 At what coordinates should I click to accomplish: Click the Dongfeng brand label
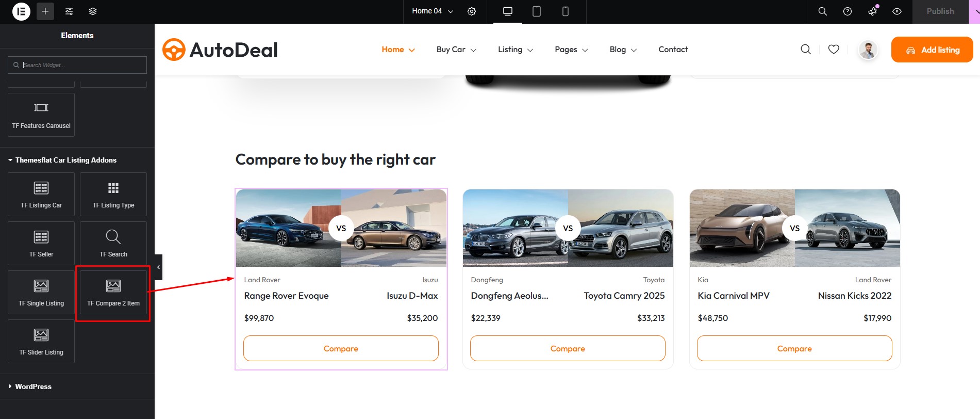(487, 280)
